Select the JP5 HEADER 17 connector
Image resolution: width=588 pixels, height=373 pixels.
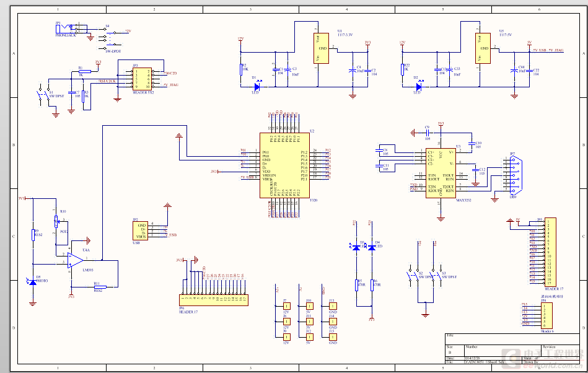coord(550,252)
